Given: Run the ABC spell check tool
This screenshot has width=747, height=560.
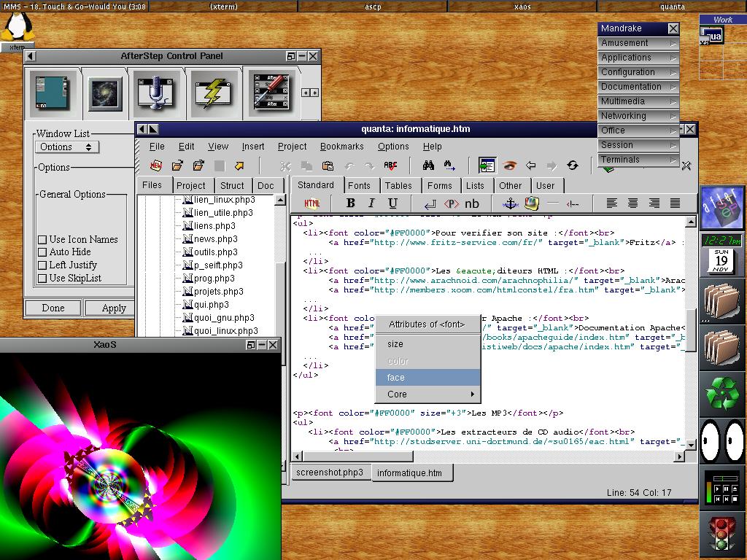Looking at the screenshot, I should coord(390,166).
